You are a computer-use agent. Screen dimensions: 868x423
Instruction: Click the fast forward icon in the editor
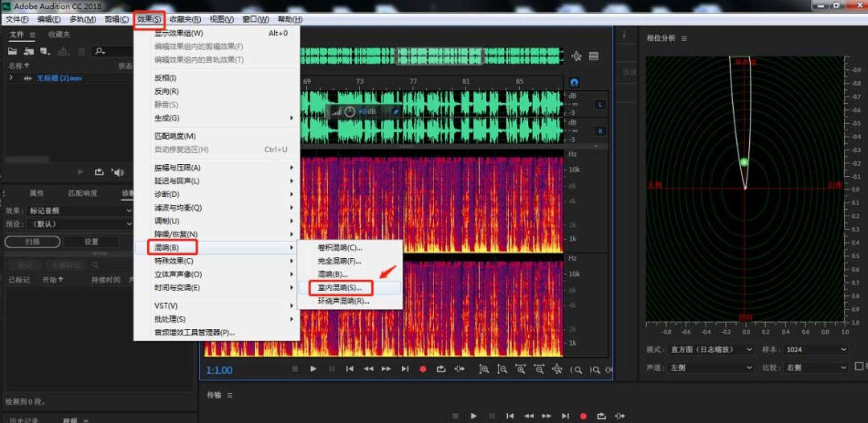coord(387,369)
